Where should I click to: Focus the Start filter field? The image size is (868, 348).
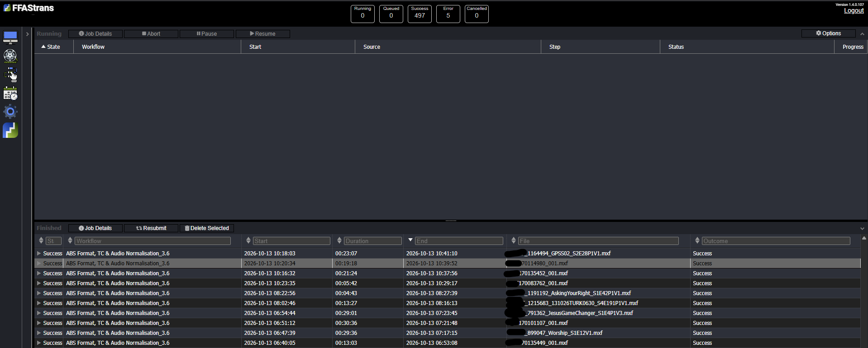[x=291, y=241]
